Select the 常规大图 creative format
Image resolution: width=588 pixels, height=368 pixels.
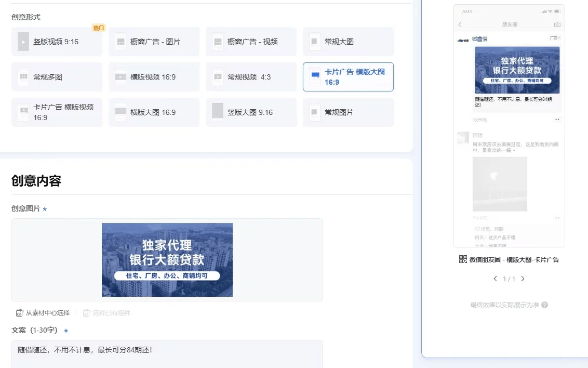pyautogui.click(x=348, y=41)
